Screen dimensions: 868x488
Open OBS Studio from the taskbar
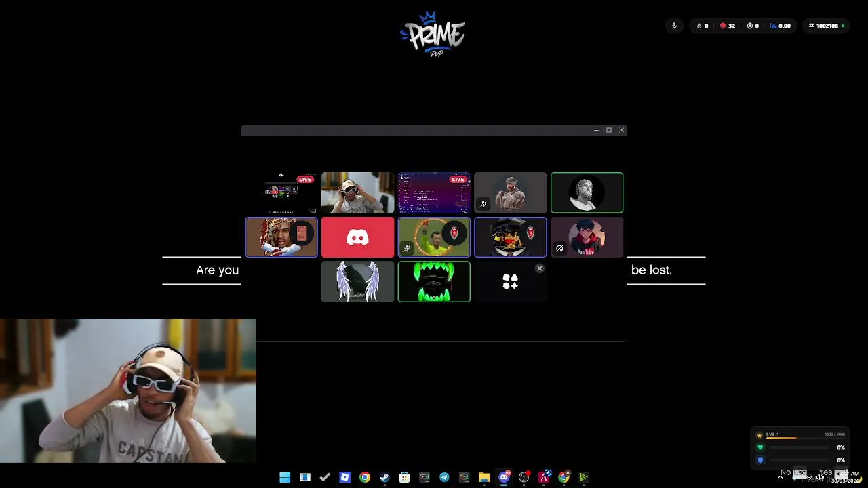[x=524, y=477]
